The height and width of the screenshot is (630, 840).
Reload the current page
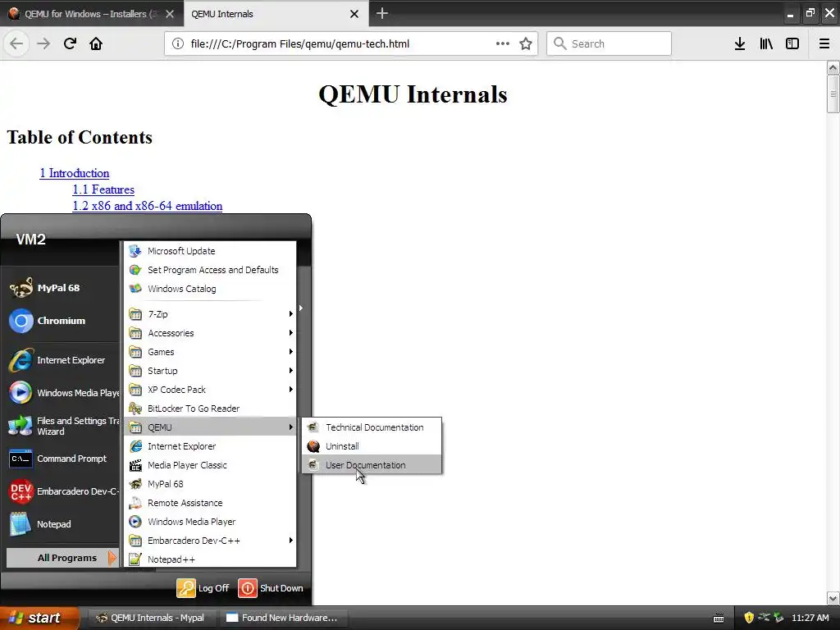(x=70, y=43)
